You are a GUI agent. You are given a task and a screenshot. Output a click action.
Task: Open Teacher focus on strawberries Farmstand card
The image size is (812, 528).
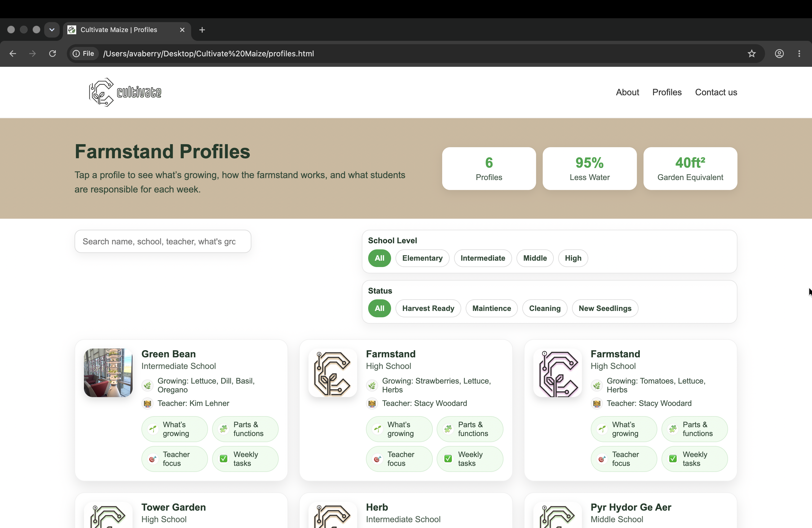(399, 459)
